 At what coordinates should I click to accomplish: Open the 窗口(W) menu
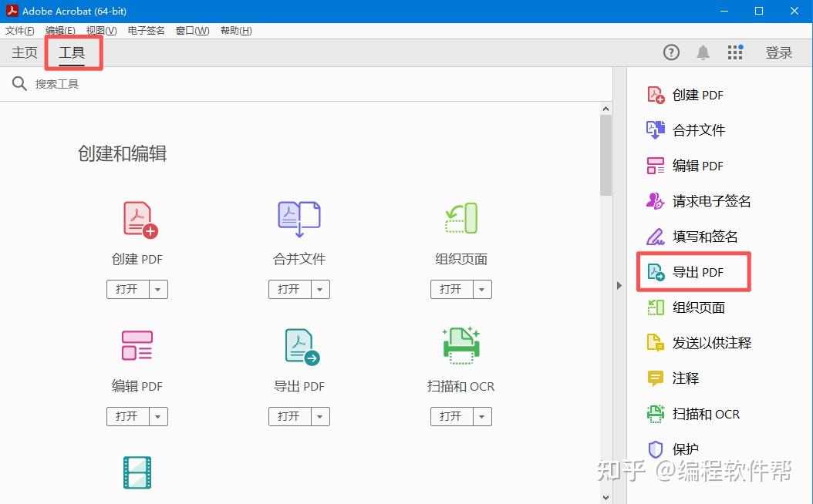[192, 31]
